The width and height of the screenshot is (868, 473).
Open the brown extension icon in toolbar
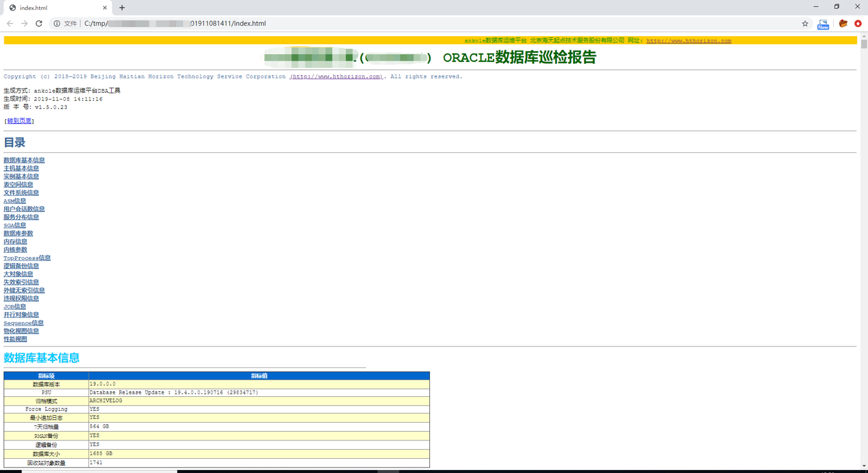(x=843, y=23)
